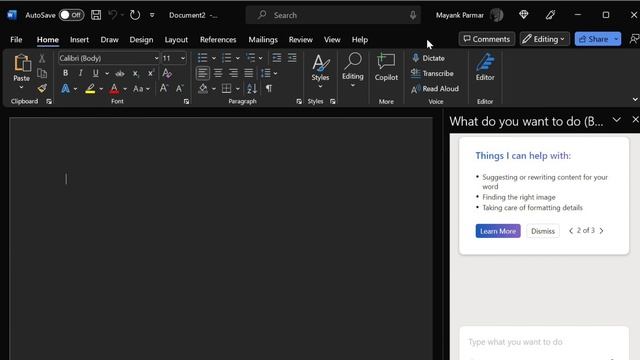This screenshot has height=360, width=640.
Task: Apply paragraph shading fill bucket
Action: click(203, 89)
